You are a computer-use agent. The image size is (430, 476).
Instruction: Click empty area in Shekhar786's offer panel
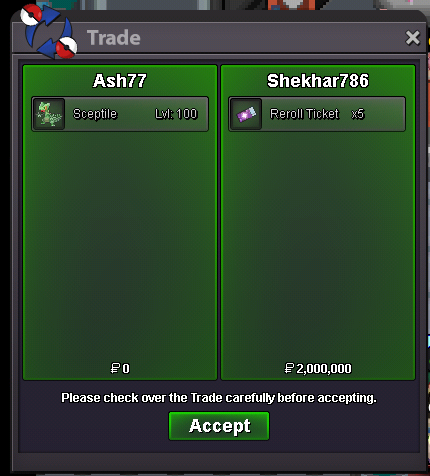[318, 247]
